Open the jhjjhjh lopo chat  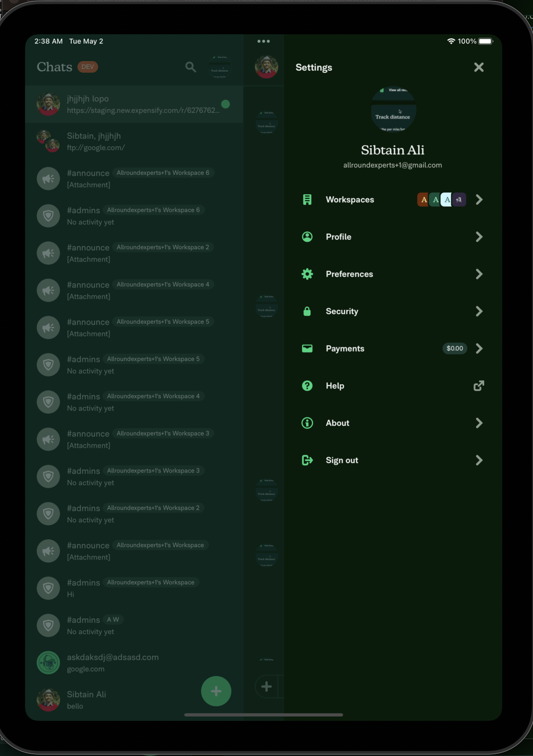pyautogui.click(x=134, y=104)
